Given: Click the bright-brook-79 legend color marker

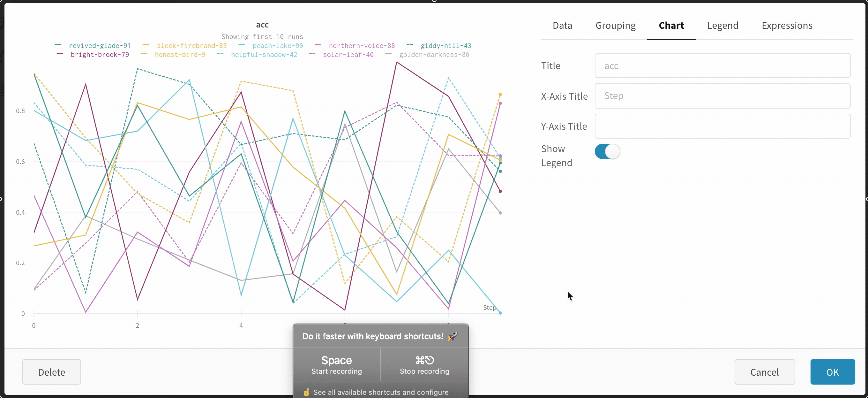Looking at the screenshot, I should point(60,54).
